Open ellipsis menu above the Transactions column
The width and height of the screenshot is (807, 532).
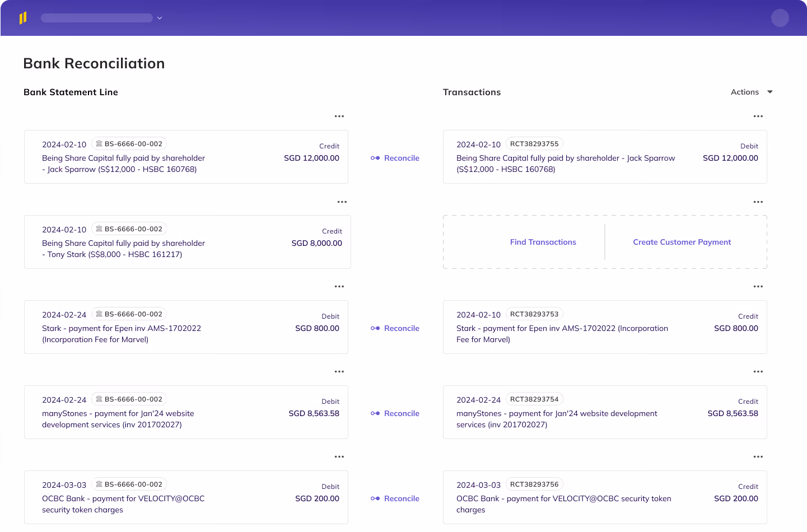point(758,116)
